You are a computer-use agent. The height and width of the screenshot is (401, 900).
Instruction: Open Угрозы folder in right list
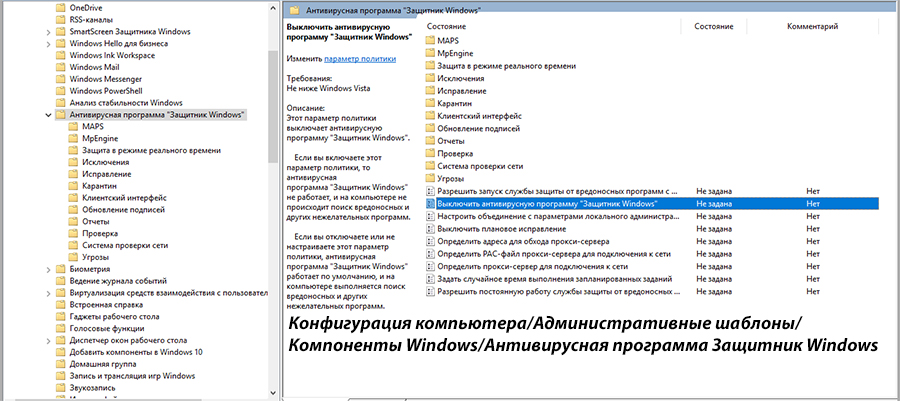click(451, 178)
